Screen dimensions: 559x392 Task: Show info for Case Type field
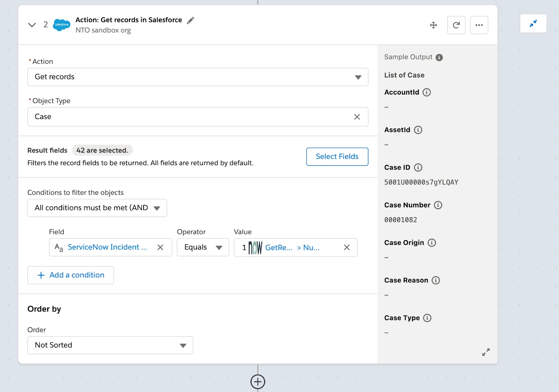(427, 318)
